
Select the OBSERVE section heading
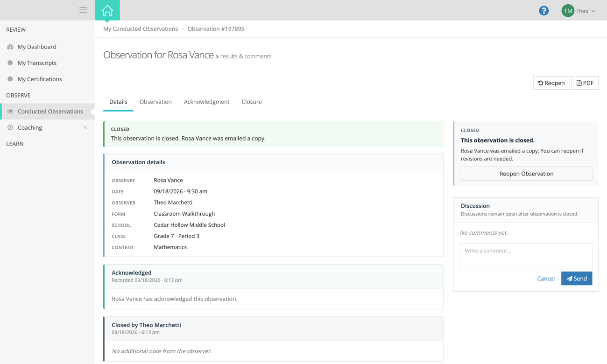[x=18, y=95]
